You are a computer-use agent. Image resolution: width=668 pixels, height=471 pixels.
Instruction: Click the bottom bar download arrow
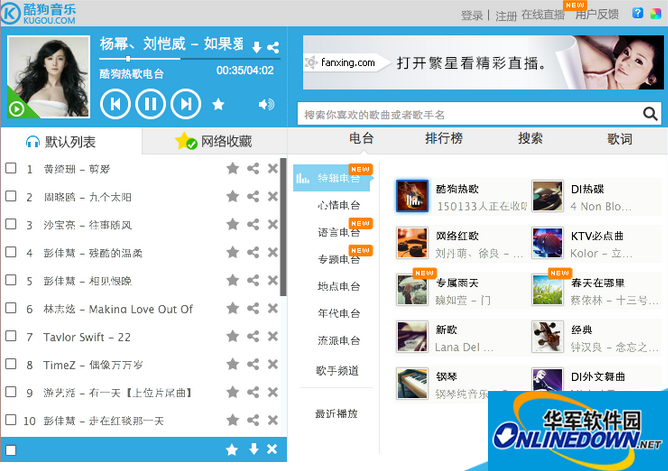click(x=254, y=449)
